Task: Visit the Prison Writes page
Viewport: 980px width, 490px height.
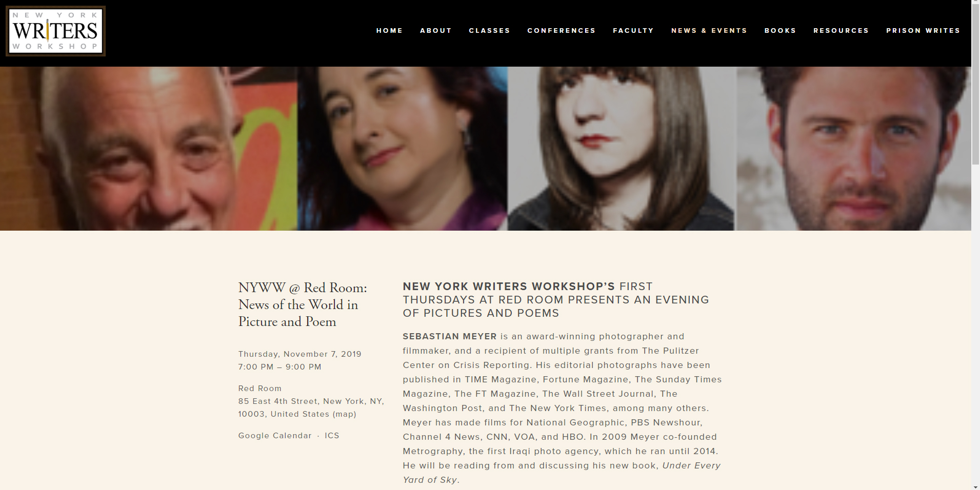Action: pos(923,31)
